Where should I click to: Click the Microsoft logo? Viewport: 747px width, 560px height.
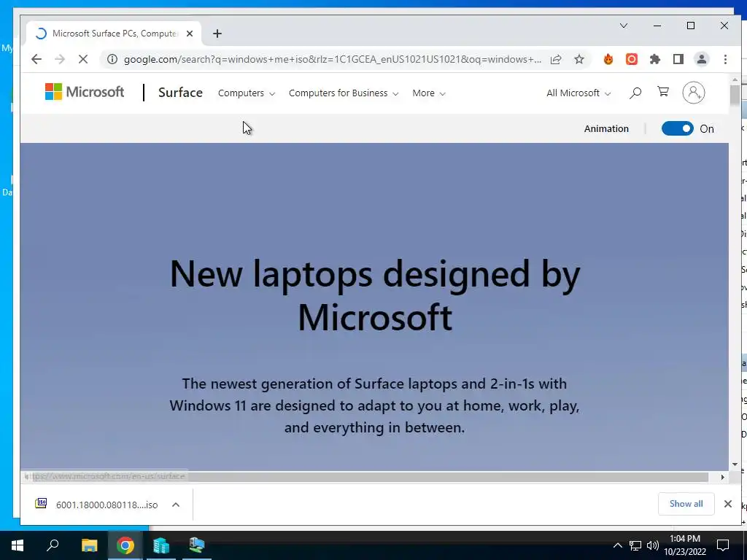[x=85, y=91]
